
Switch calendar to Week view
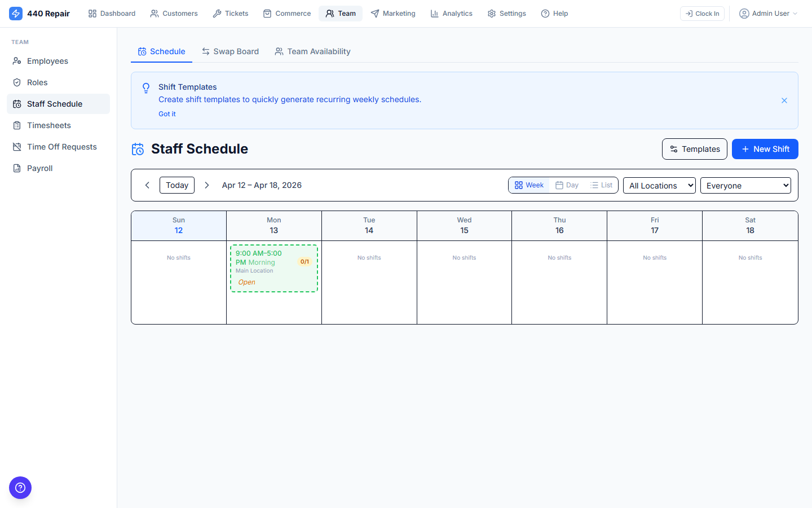click(x=528, y=185)
